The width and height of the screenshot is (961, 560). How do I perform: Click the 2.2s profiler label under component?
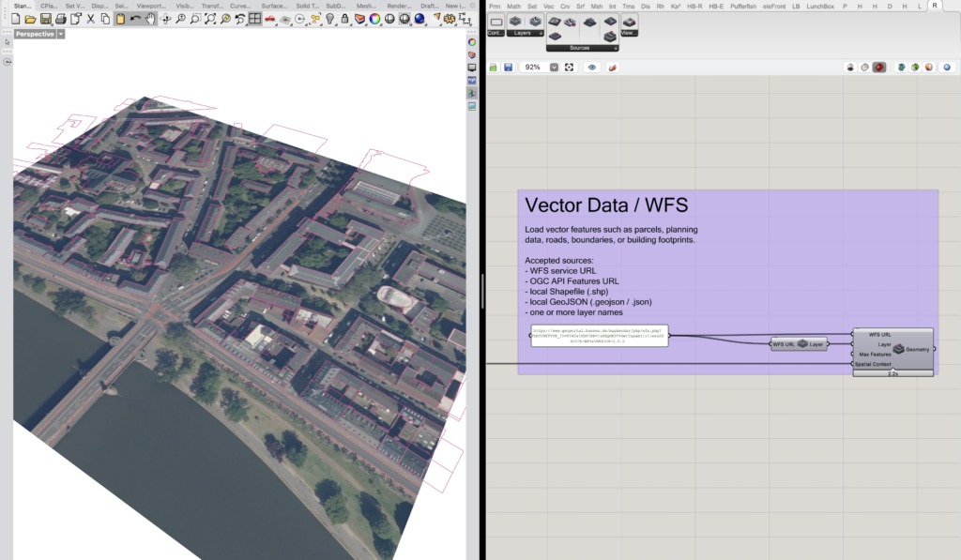[x=893, y=373]
